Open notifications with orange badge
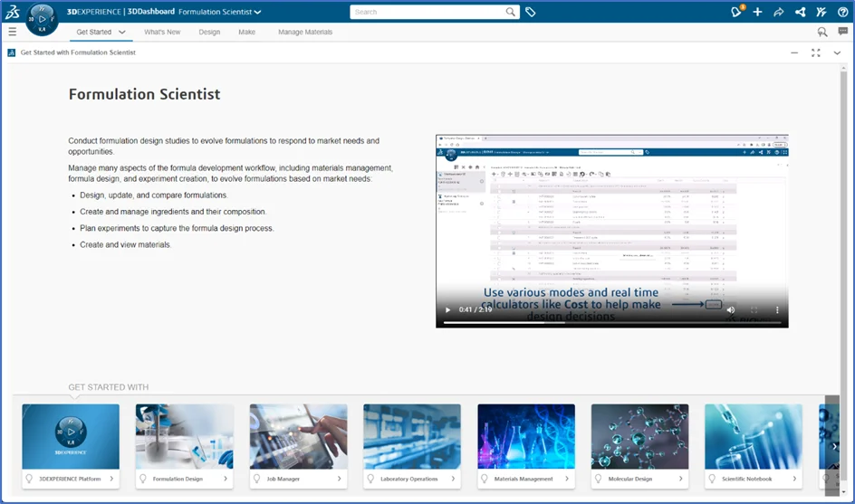The image size is (855, 504). [736, 12]
